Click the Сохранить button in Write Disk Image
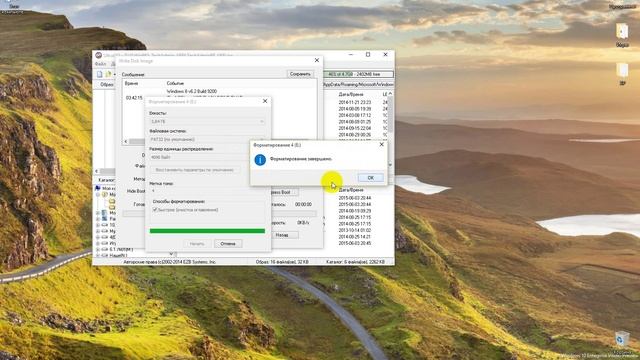640x360 pixels. point(300,74)
